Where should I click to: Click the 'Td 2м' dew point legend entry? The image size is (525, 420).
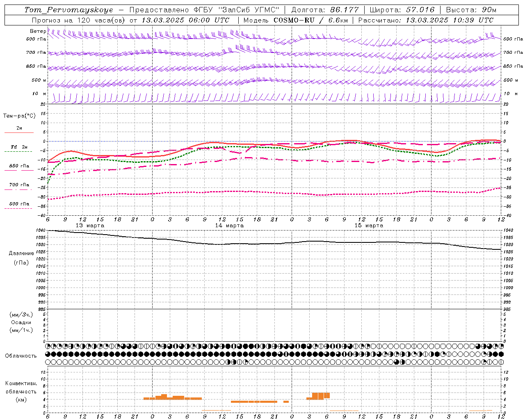19,147
